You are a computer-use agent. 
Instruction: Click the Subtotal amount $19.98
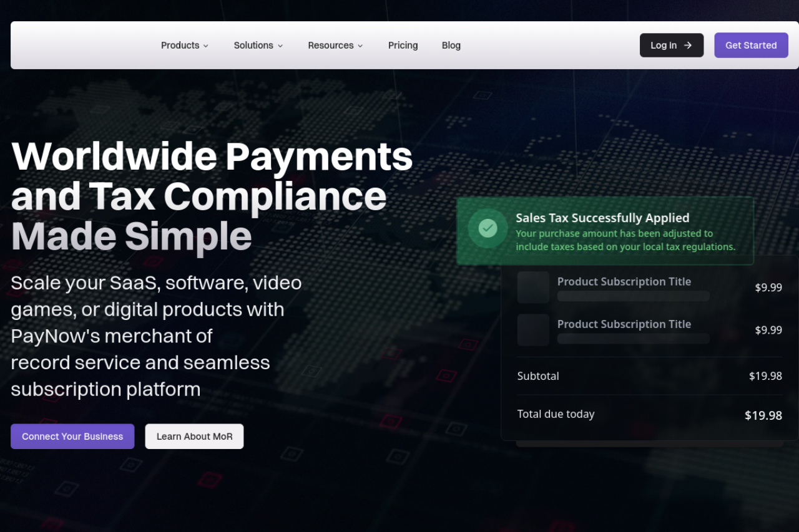point(765,376)
